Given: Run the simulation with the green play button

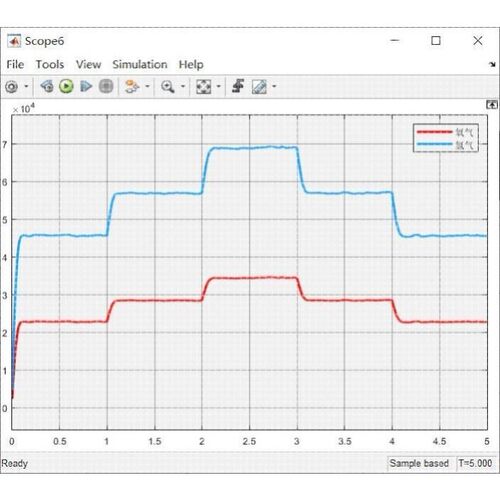Looking at the screenshot, I should pyautogui.click(x=66, y=86).
